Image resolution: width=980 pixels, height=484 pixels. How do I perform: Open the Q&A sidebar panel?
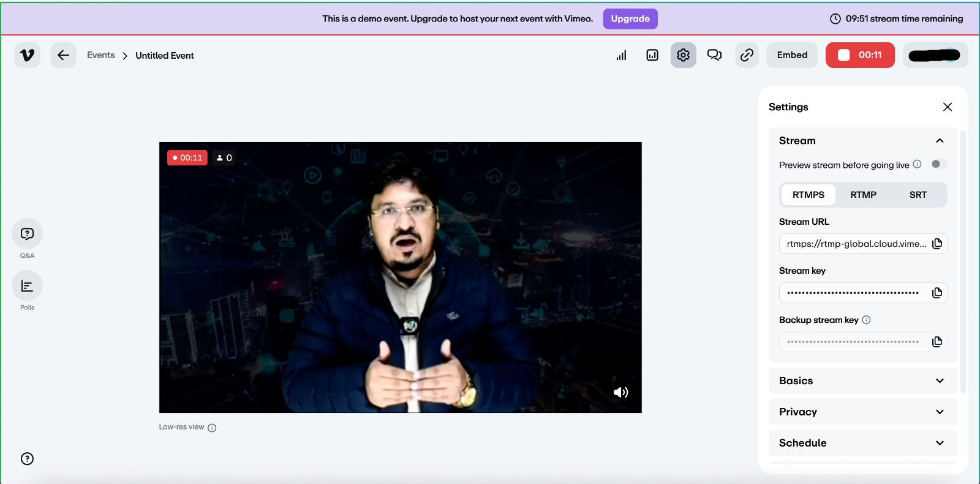(27, 234)
